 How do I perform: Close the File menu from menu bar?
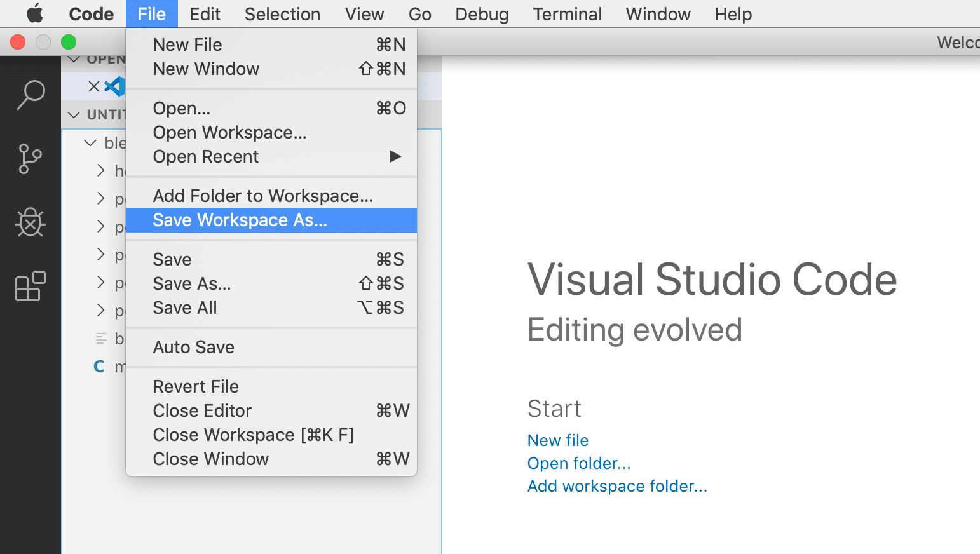point(151,14)
